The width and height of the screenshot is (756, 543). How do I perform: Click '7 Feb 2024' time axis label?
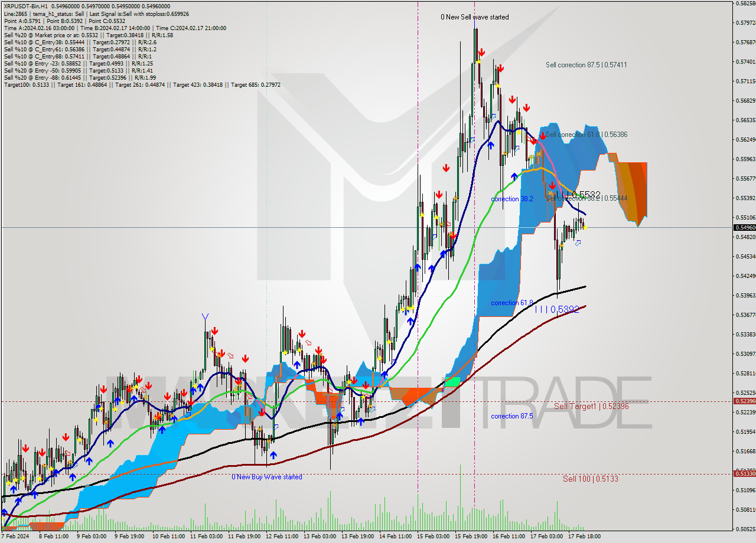(15, 537)
